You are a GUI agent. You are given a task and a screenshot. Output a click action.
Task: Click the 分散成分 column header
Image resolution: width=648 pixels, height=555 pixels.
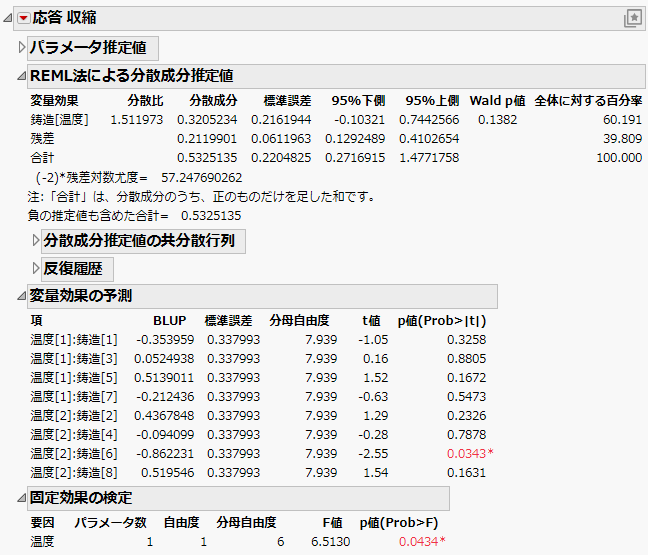[x=213, y=100]
